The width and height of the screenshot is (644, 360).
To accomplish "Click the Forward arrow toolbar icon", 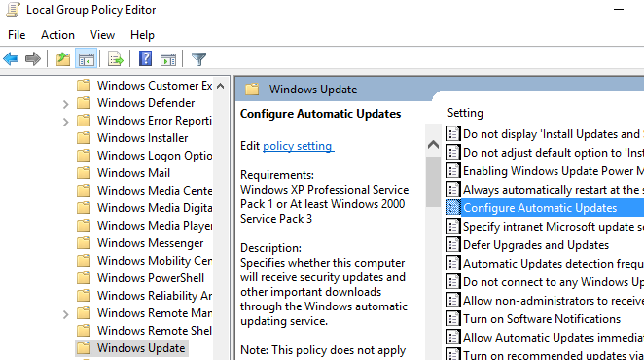I will 33,59.
